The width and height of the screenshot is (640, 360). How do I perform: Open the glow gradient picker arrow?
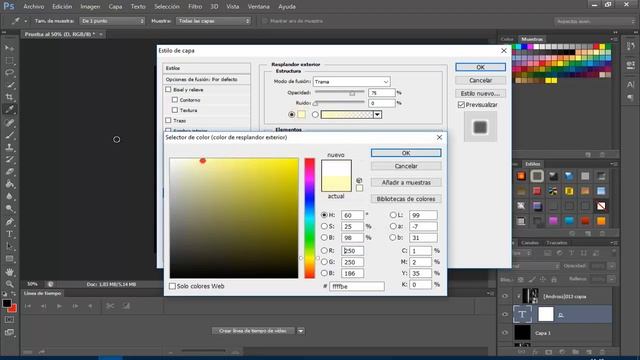coord(378,115)
